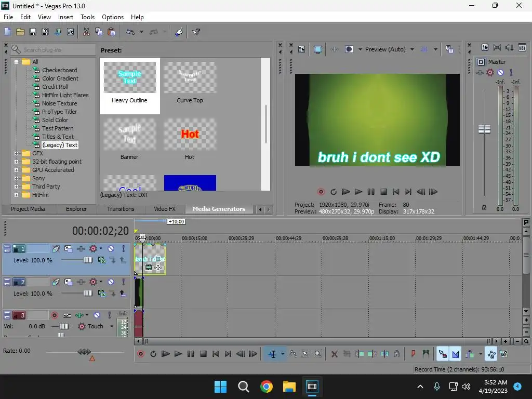Toggle Automatic Crossfades button
Viewport: 532px width, 399px height.
click(x=455, y=354)
